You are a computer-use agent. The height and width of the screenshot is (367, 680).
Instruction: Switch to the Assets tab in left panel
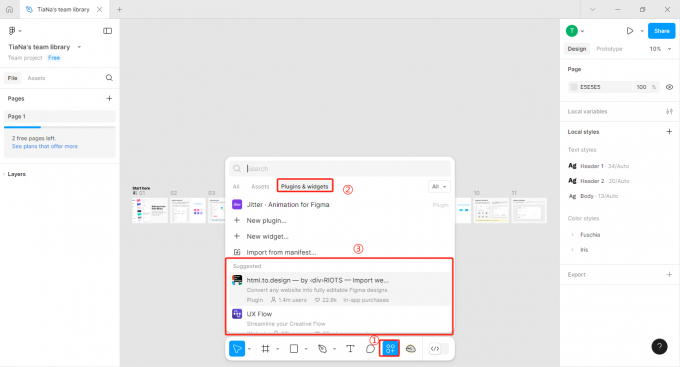[x=36, y=78]
